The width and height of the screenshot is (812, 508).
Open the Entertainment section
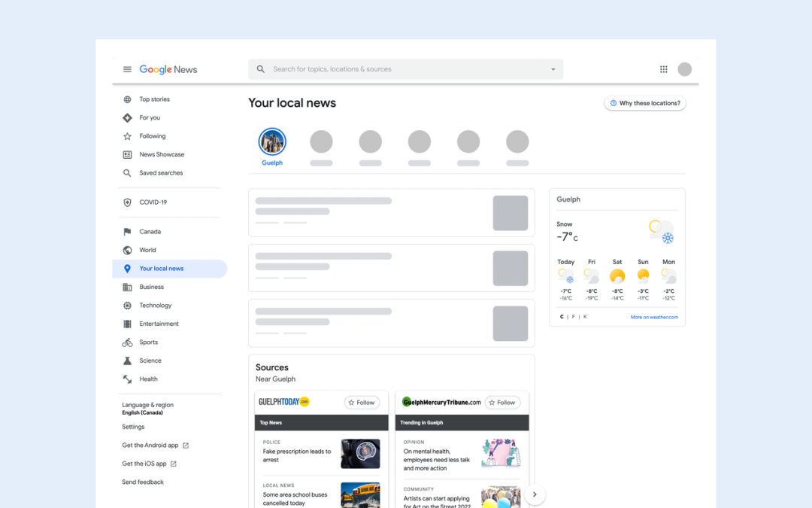click(159, 324)
